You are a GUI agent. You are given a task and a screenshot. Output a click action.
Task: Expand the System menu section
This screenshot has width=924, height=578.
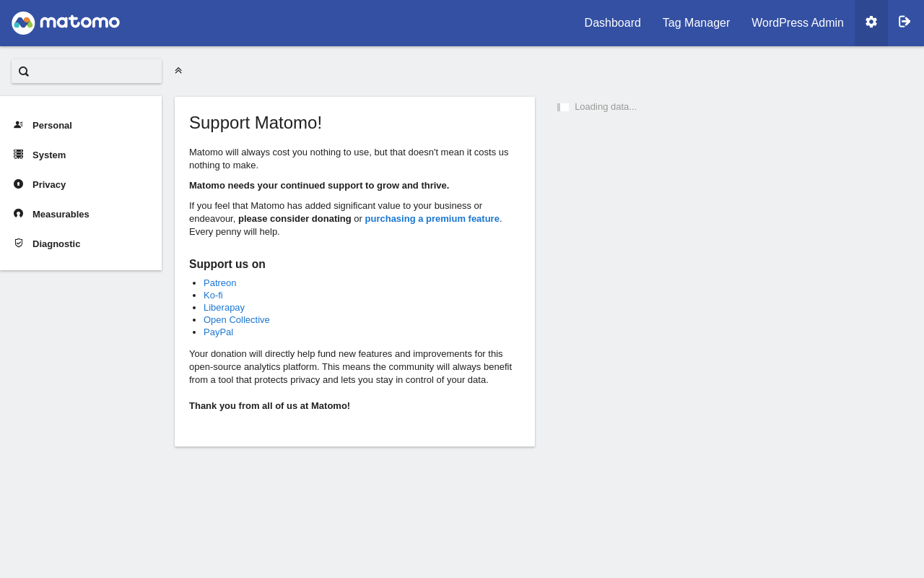pyautogui.click(x=49, y=155)
